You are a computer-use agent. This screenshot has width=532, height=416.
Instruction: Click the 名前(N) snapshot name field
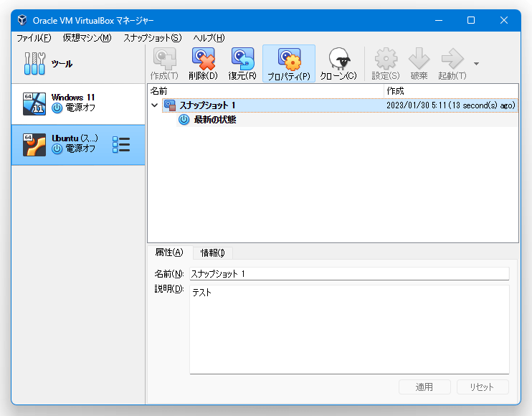coord(349,273)
